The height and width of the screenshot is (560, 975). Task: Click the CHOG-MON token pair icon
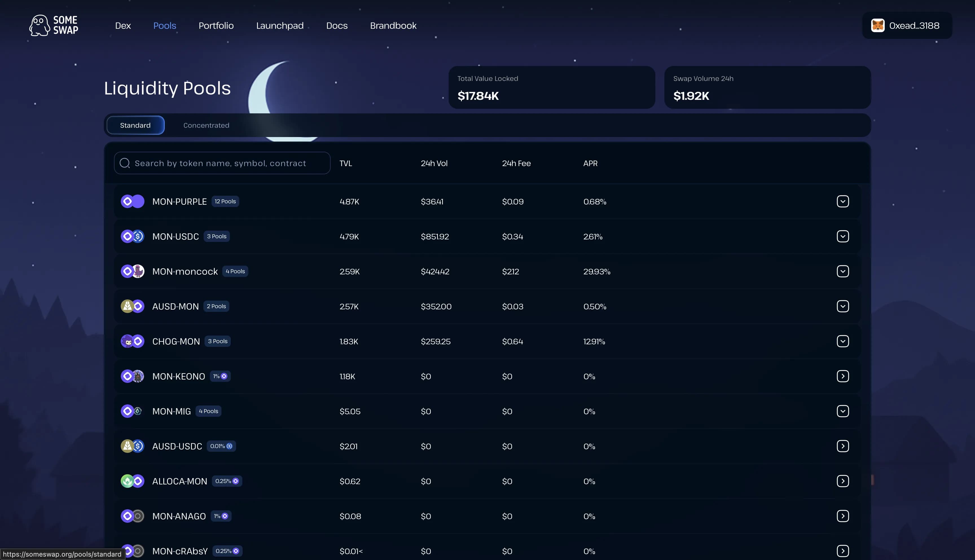click(132, 341)
